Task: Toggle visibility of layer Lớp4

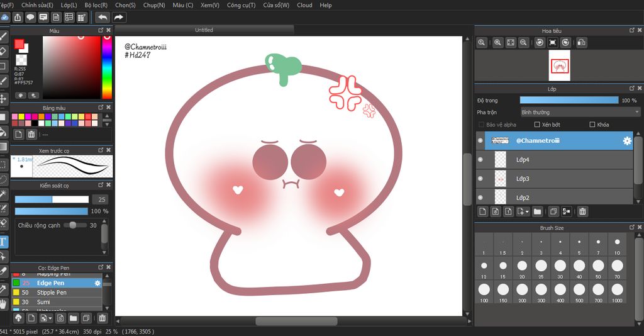Action: pyautogui.click(x=480, y=160)
